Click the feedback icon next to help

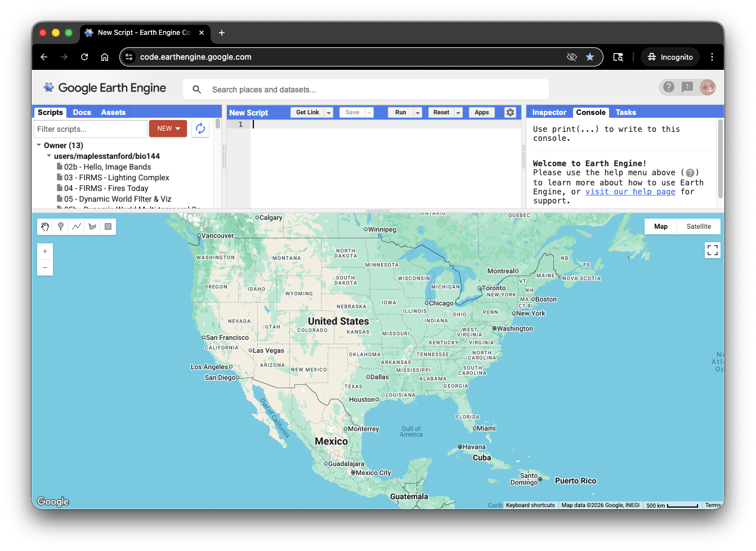tap(687, 87)
